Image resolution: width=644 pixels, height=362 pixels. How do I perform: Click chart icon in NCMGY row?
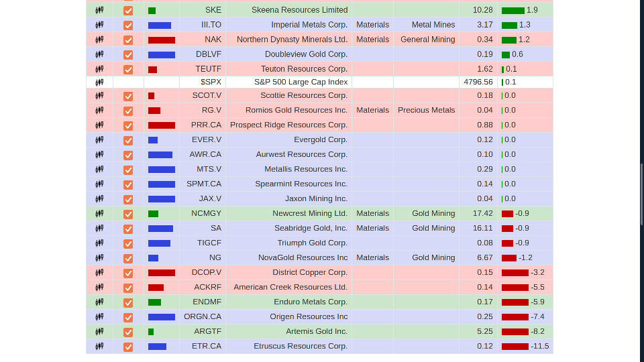click(x=99, y=213)
